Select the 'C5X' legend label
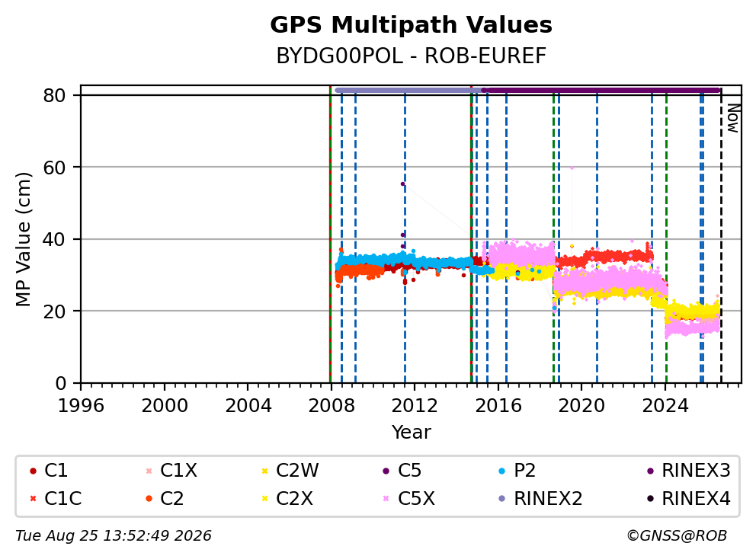756x559 pixels. pos(416,499)
